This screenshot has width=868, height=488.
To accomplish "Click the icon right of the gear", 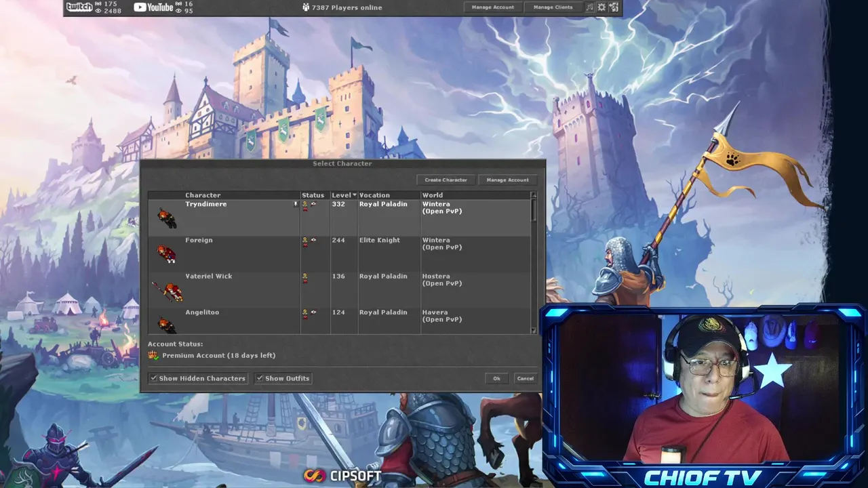I will point(614,7).
